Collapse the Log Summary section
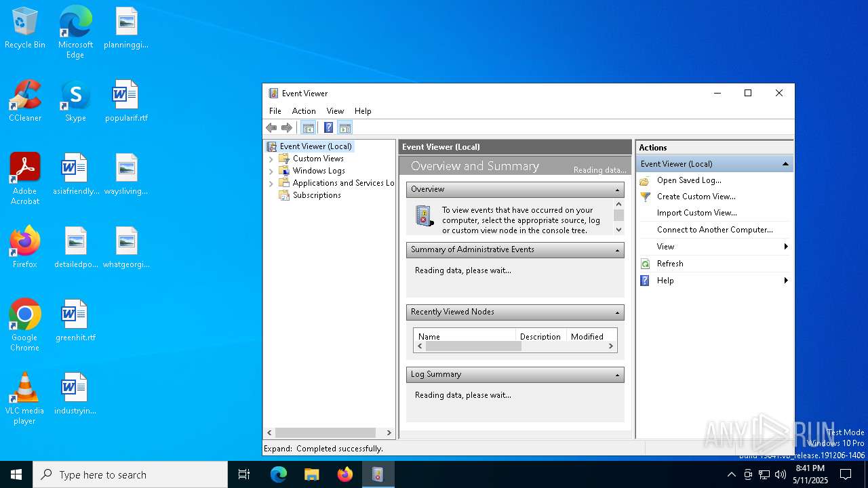The width and height of the screenshot is (868, 488). 617,375
